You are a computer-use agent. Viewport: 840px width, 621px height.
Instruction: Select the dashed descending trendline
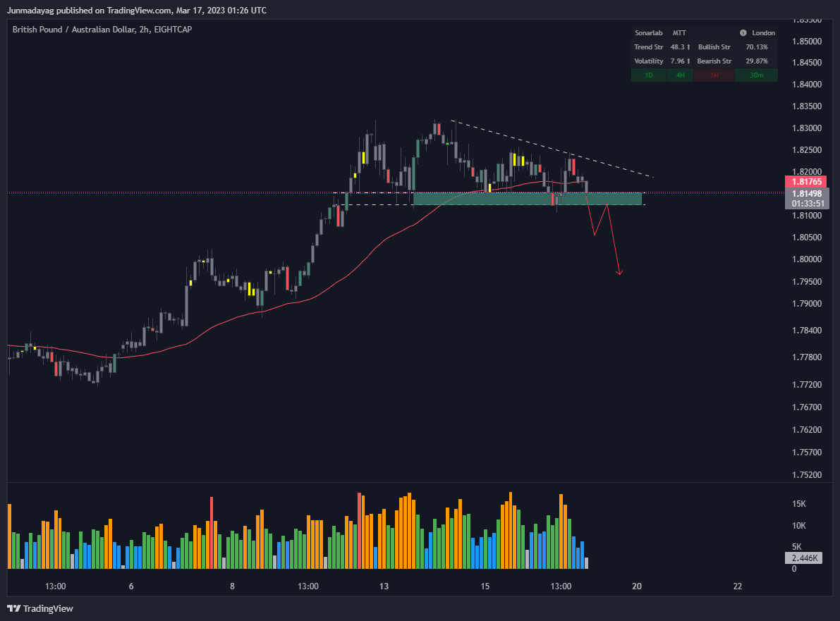pos(552,148)
